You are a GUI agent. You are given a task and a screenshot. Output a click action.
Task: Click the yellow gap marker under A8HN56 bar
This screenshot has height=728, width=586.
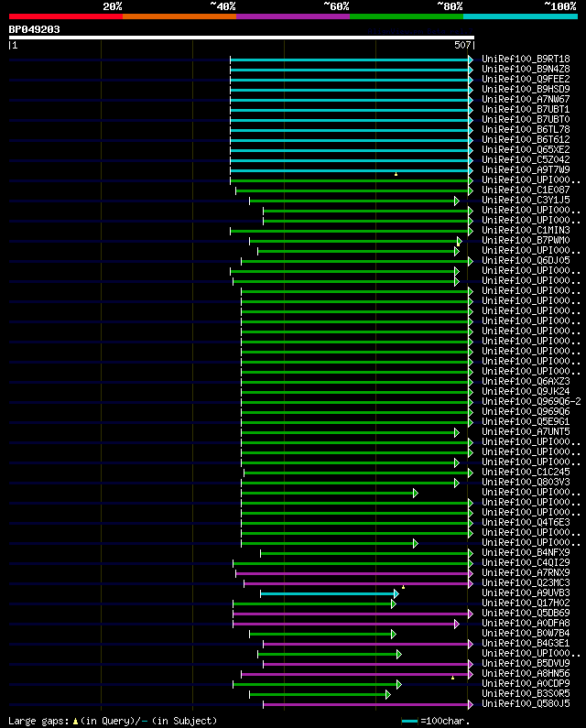452,678
